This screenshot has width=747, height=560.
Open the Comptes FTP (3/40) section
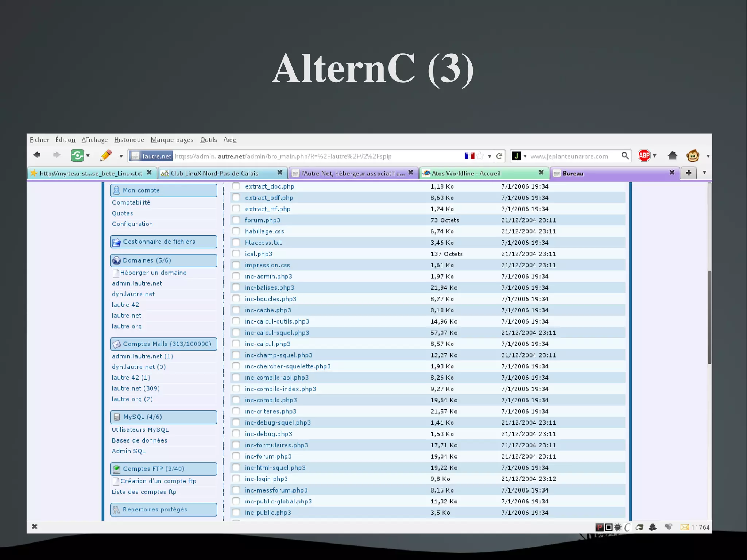[163, 469]
